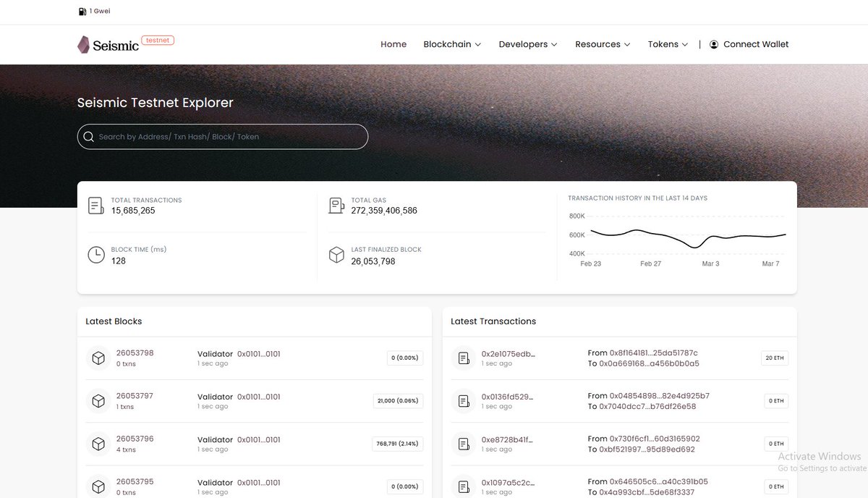The height and width of the screenshot is (498, 868).
Task: Open sender address 0x8f164181...25da51787c
Action: [x=654, y=353]
